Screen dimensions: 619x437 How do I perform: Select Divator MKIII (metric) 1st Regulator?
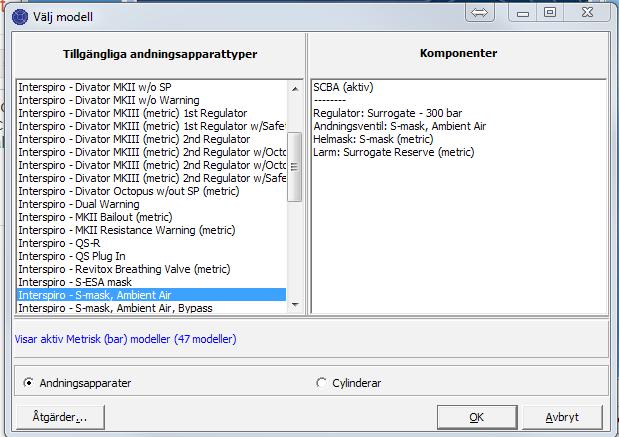[152, 113]
